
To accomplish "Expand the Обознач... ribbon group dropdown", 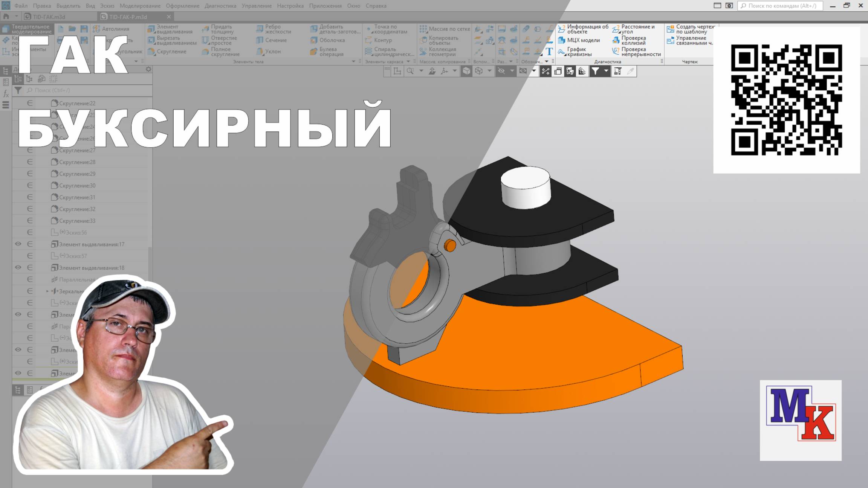I will (x=547, y=62).
